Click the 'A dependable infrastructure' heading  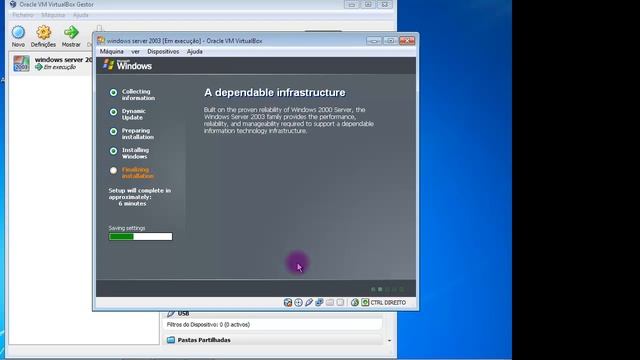[275, 93]
